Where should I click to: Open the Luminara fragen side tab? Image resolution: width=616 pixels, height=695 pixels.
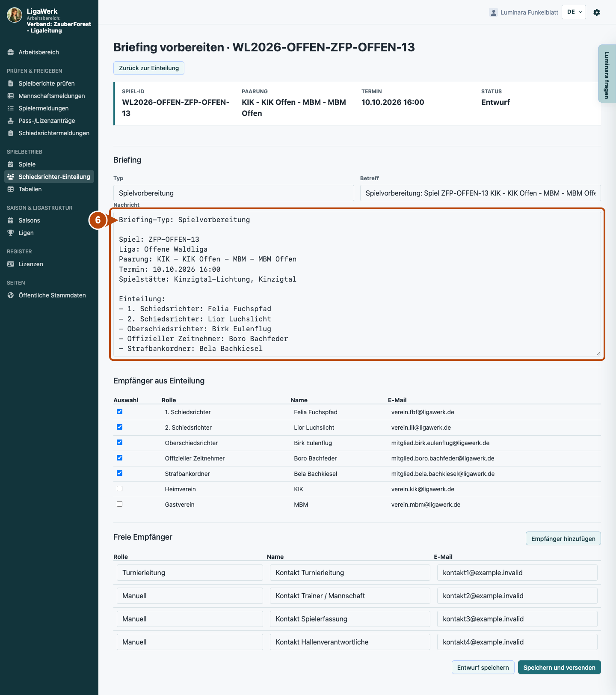pyautogui.click(x=607, y=74)
